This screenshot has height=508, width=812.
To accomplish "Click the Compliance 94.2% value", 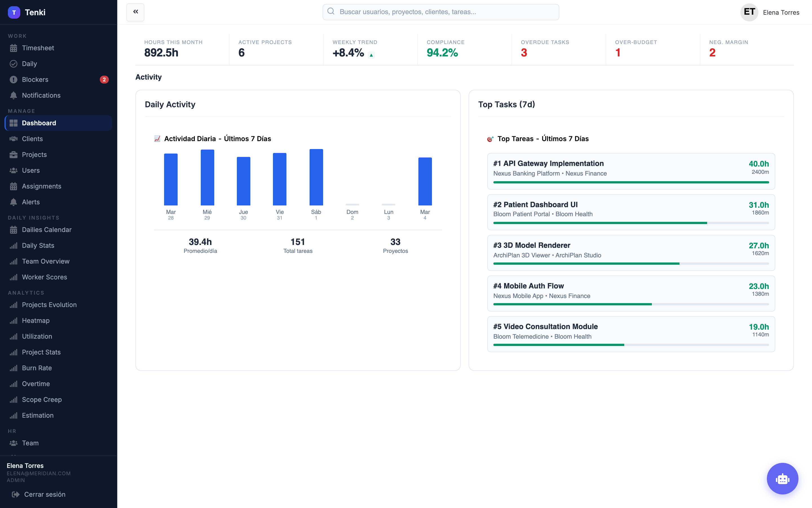I will pos(442,53).
